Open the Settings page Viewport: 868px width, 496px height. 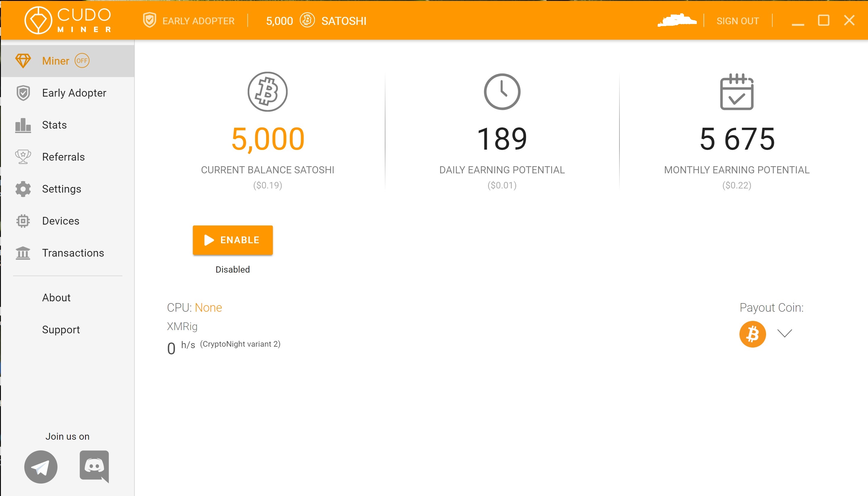coord(68,189)
